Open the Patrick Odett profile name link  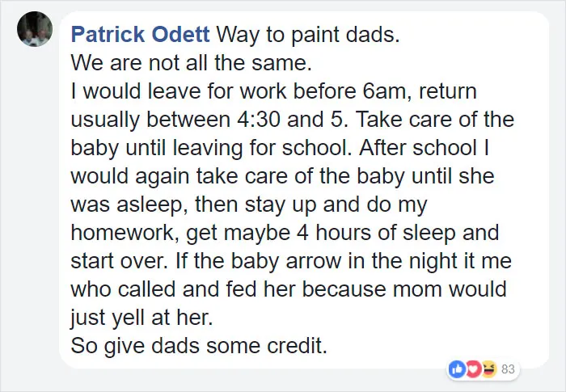pyautogui.click(x=140, y=35)
